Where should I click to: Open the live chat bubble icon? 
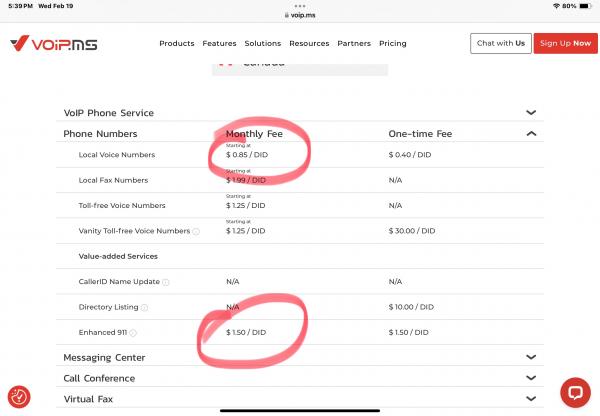(575, 391)
